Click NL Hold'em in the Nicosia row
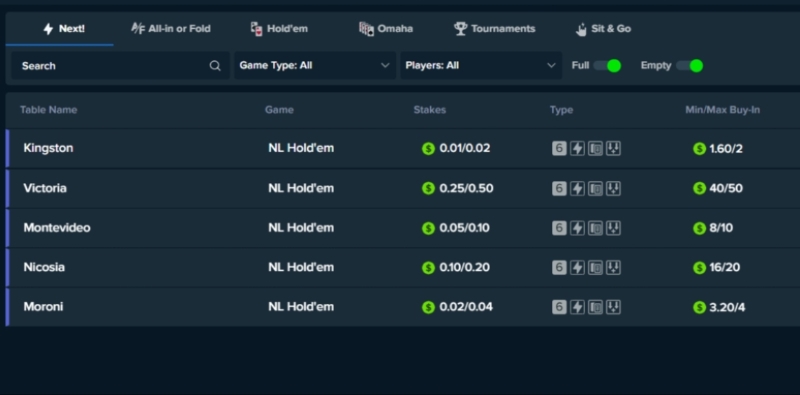Image resolution: width=800 pixels, height=395 pixels. pyautogui.click(x=301, y=267)
